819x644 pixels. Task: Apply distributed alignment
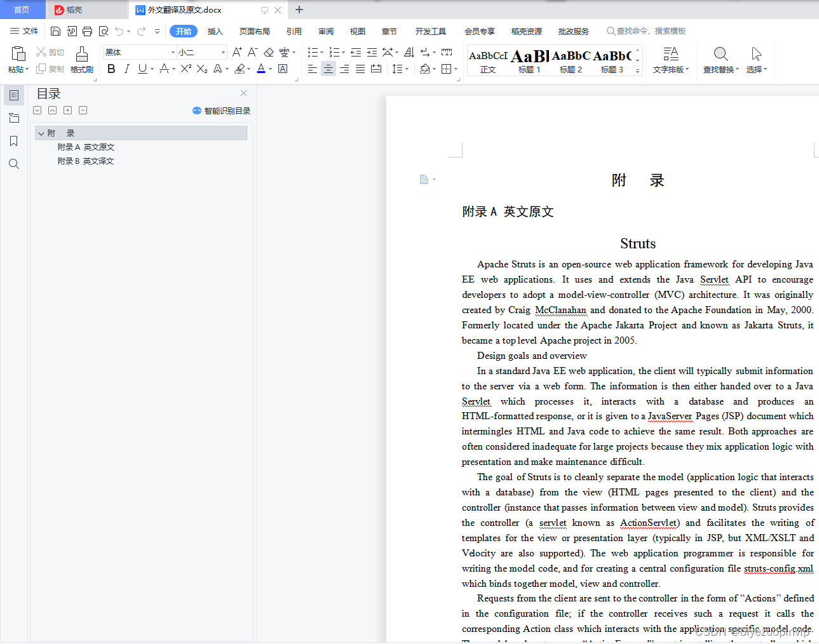tap(376, 69)
